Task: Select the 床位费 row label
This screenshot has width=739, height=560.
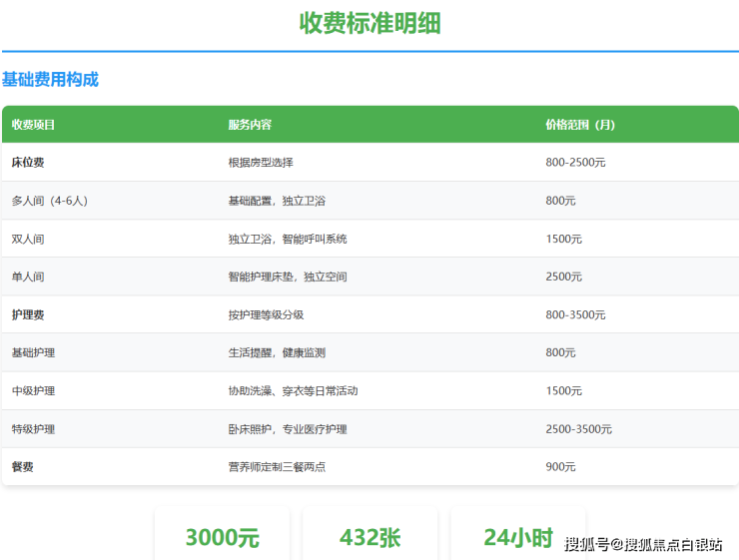Action: coord(28,162)
